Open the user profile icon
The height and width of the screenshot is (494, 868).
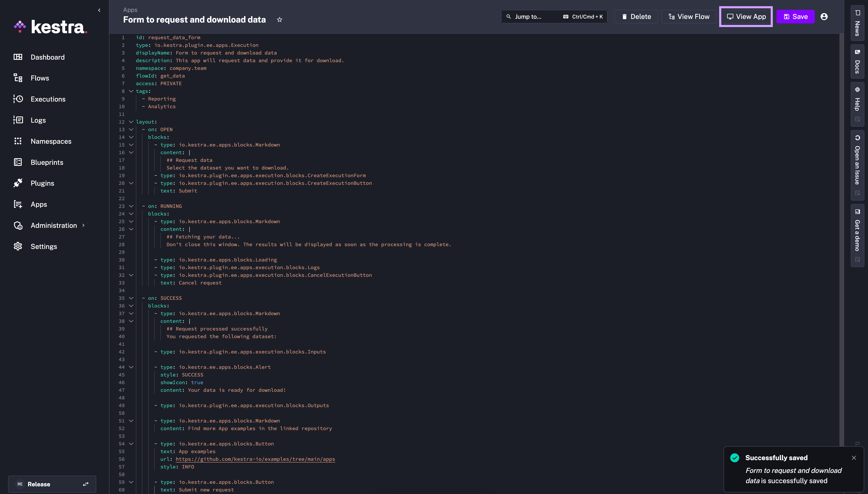pos(824,17)
